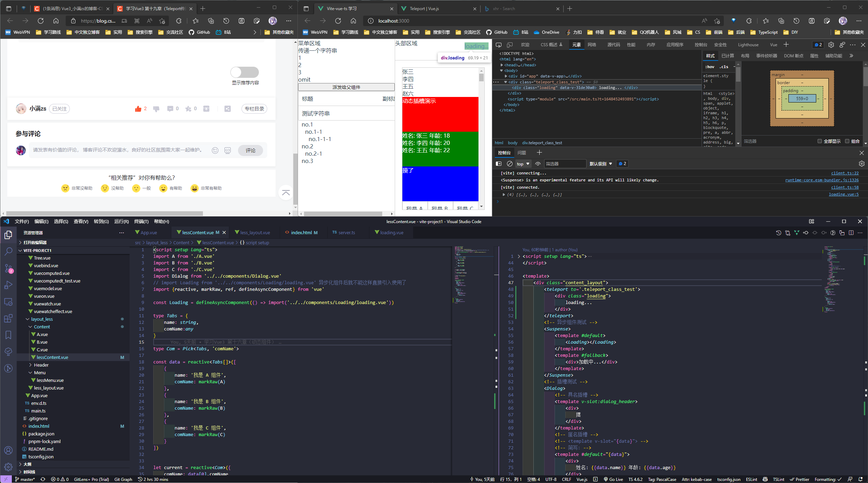Image resolution: width=868 pixels, height=483 pixels.
Task: Open file history clock icon in editor toolbar
Action: [x=778, y=233]
